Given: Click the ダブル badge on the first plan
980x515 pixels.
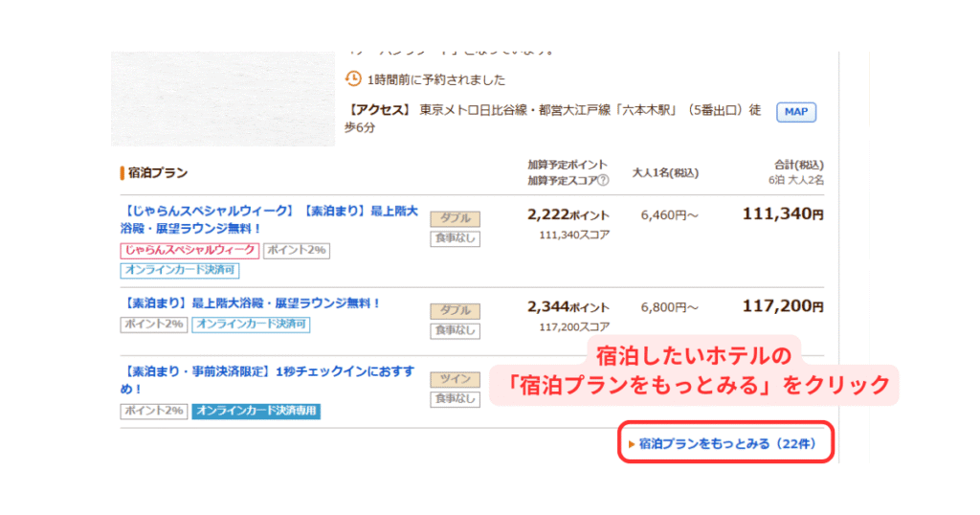Looking at the screenshot, I should (x=455, y=219).
